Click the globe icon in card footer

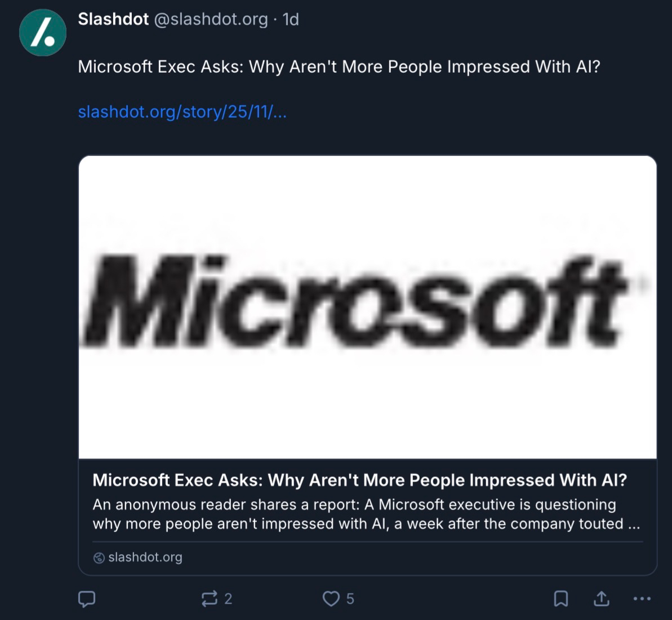tap(99, 557)
